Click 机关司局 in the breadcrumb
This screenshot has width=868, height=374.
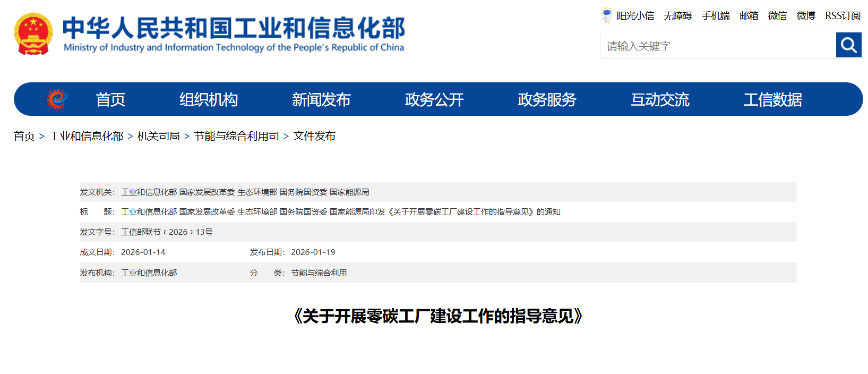[x=158, y=136]
